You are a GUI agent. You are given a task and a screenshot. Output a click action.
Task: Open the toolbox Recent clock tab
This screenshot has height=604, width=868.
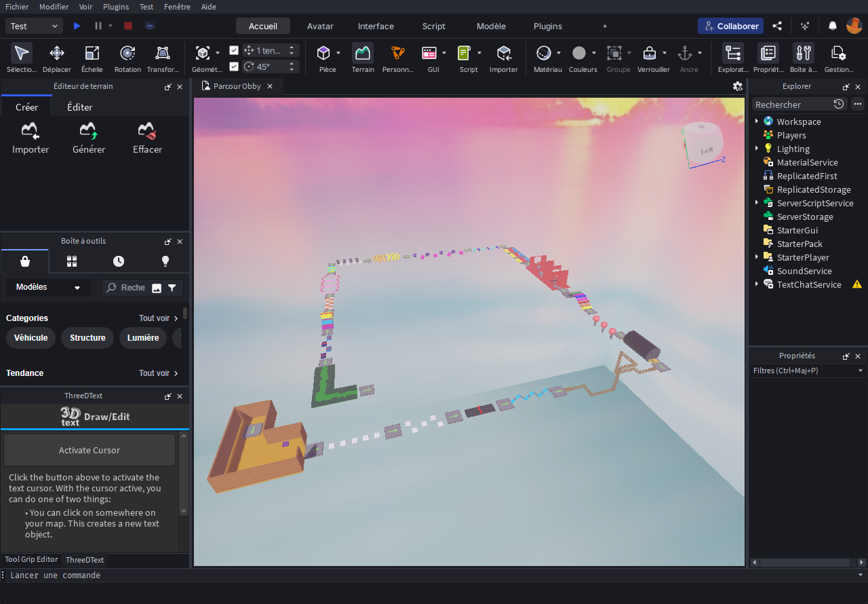click(x=119, y=261)
